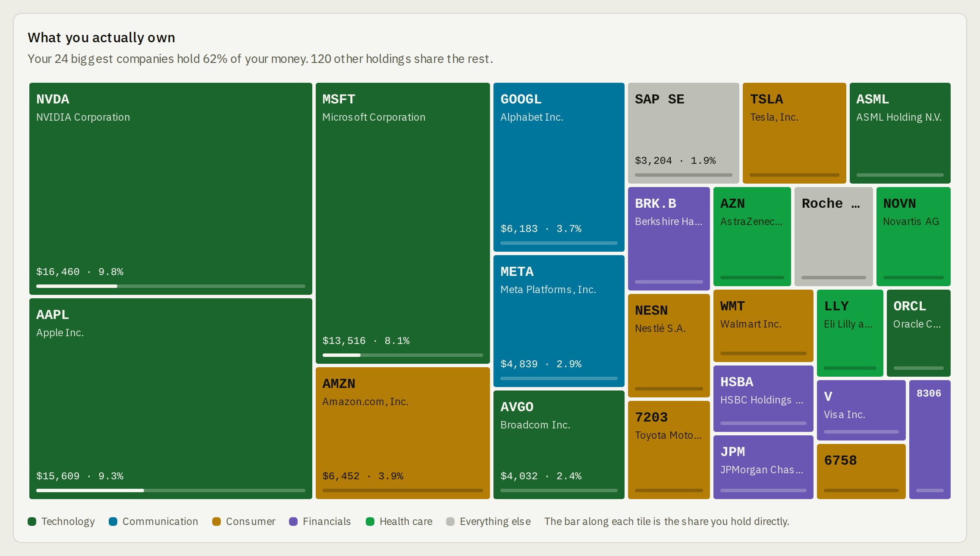Screen dimensions: 980x556
Task: Click the '$16,460 · 9.8%' value
Action: [80, 272]
